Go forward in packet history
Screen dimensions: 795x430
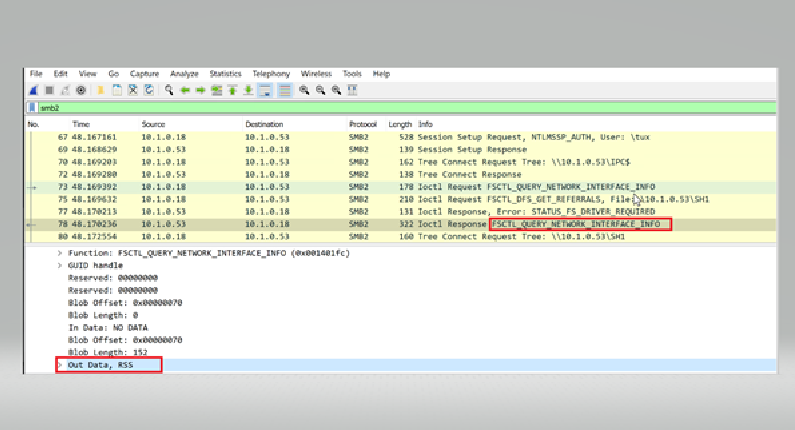201,90
